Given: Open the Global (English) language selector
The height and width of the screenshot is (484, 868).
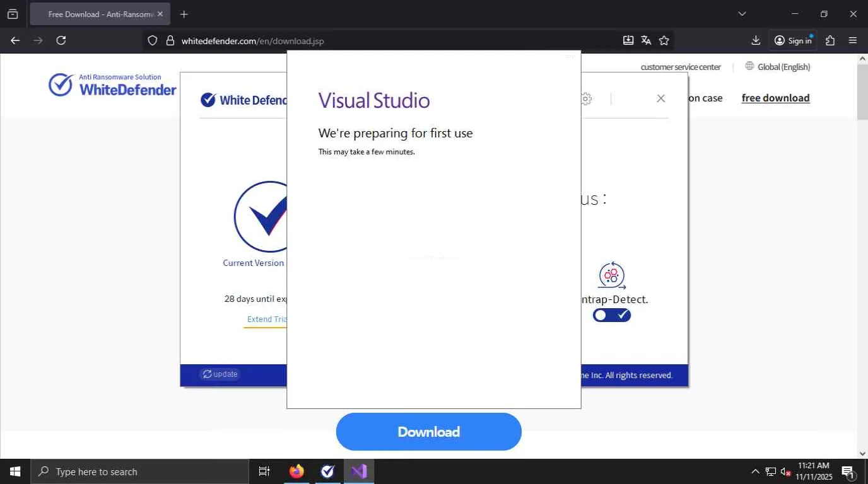Looking at the screenshot, I should 777,66.
